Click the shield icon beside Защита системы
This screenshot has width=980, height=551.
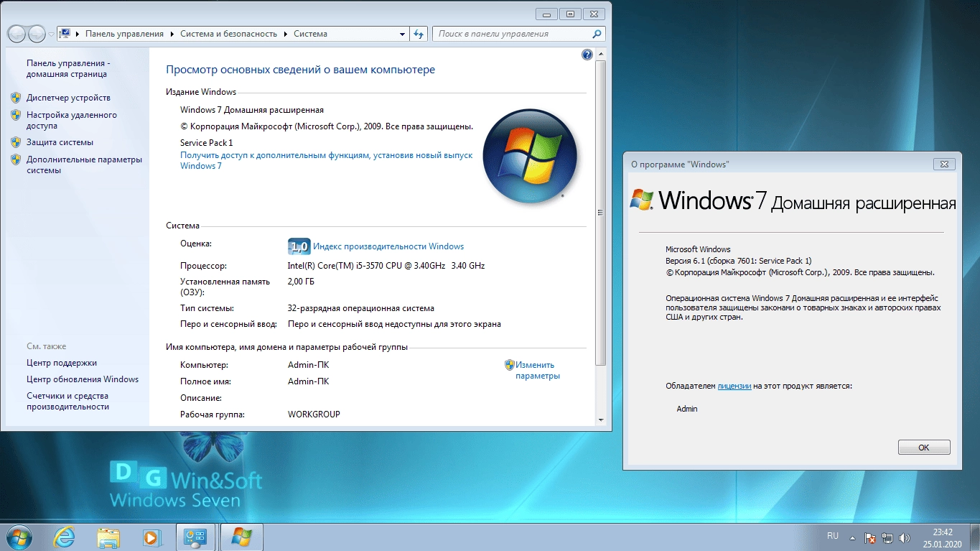click(x=16, y=142)
